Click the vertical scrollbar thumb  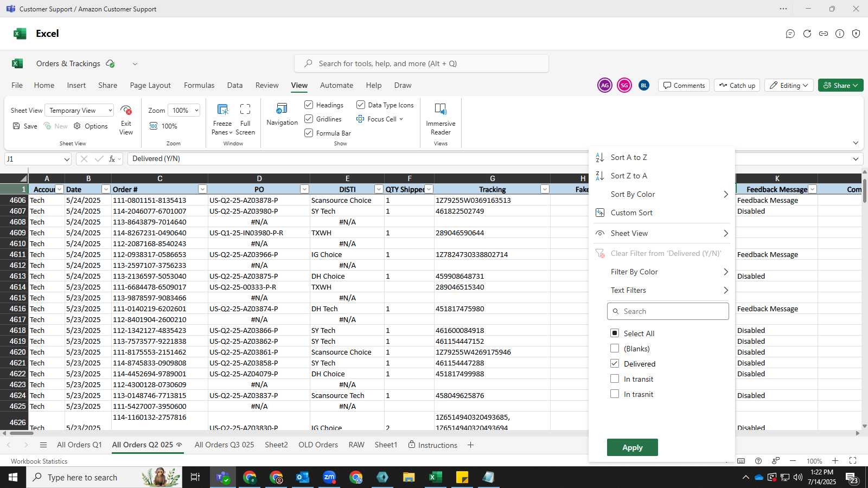pyautogui.click(x=865, y=191)
